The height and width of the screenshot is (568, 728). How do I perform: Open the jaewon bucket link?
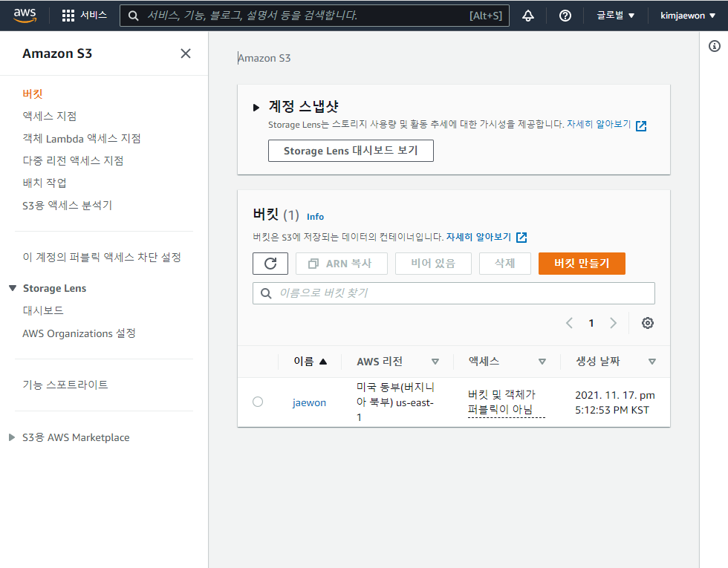click(x=309, y=402)
